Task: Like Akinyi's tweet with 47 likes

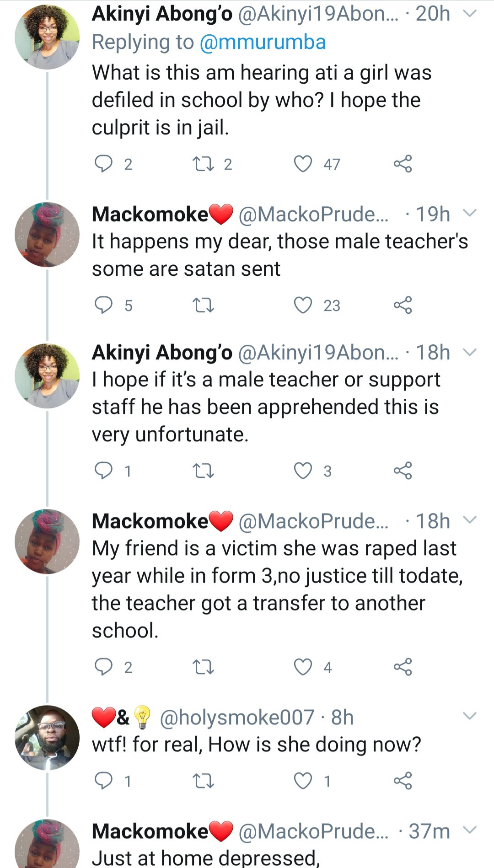Action: 303,164
